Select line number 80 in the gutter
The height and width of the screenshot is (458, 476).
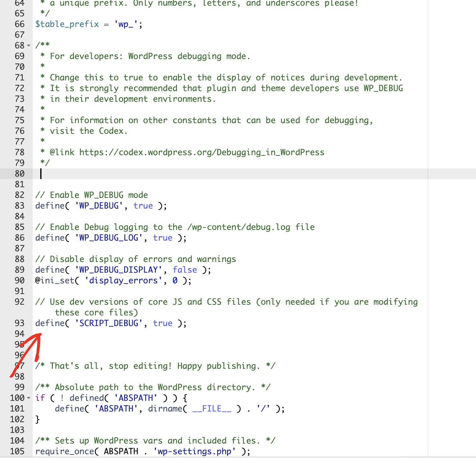[x=19, y=173]
